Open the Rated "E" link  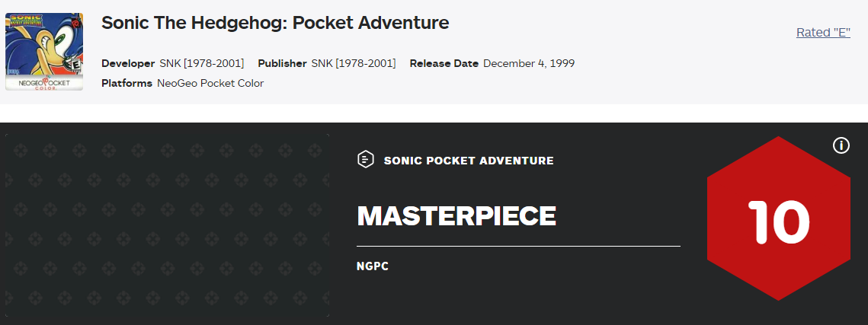(x=823, y=33)
